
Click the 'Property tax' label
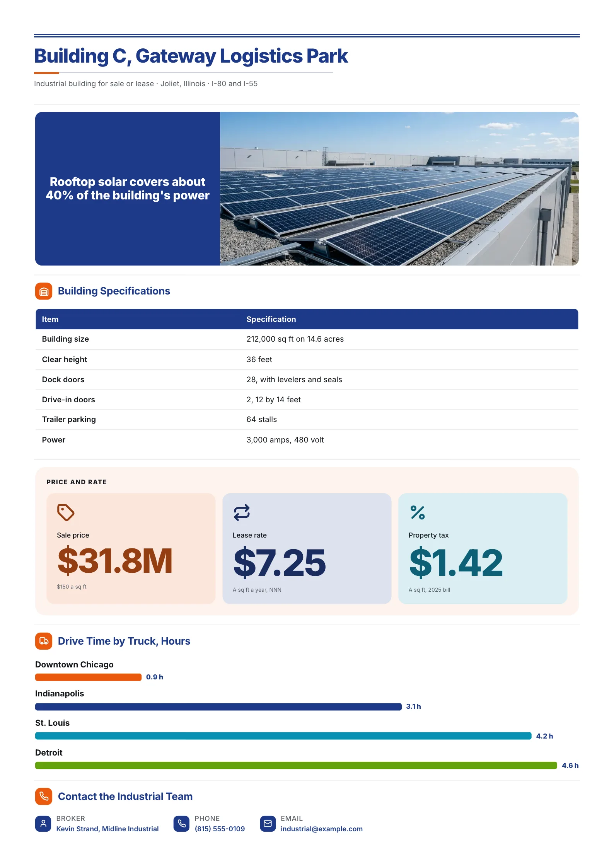[x=428, y=535]
